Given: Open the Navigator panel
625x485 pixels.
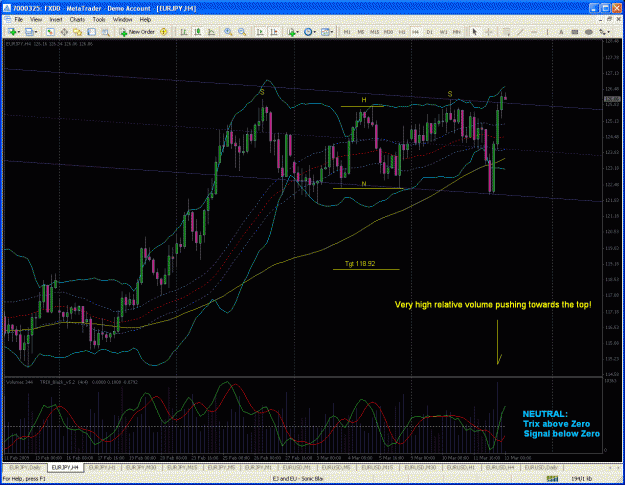Looking at the screenshot, I should click(77, 32).
